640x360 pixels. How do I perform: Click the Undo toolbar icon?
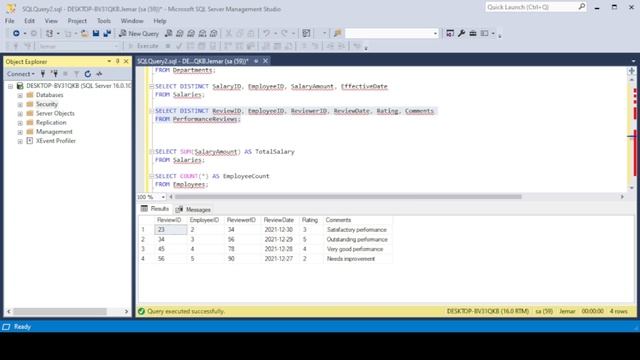(x=267, y=33)
